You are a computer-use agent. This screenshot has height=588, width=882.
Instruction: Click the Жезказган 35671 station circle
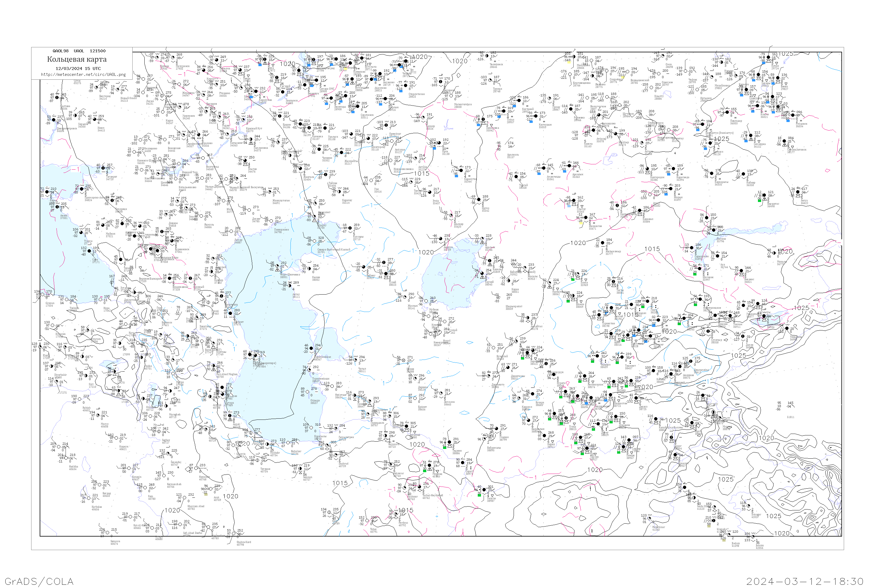pyautogui.click(x=586, y=218)
